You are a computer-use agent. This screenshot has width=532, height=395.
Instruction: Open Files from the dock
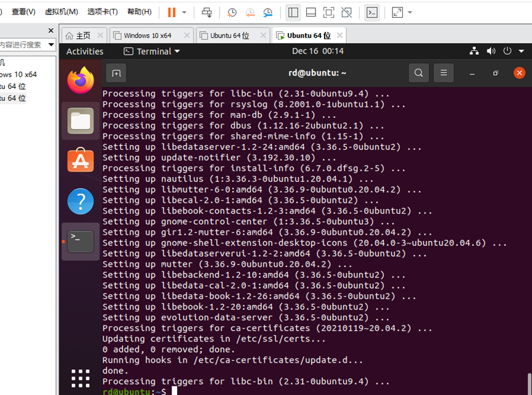[81, 120]
